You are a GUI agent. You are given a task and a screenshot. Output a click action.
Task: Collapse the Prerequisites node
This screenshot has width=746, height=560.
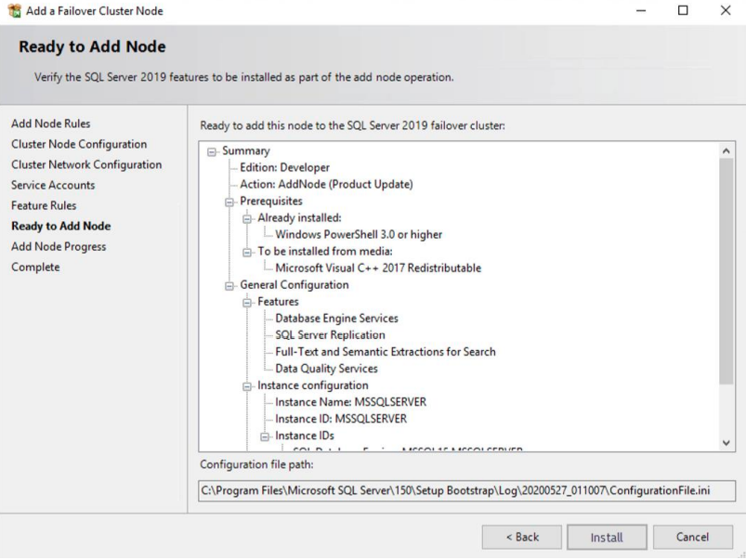click(229, 202)
